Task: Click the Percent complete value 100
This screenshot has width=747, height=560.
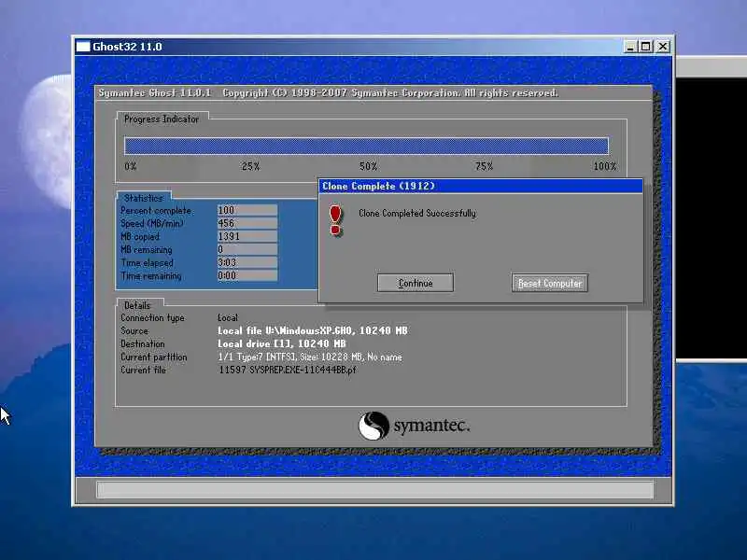Action: point(247,210)
